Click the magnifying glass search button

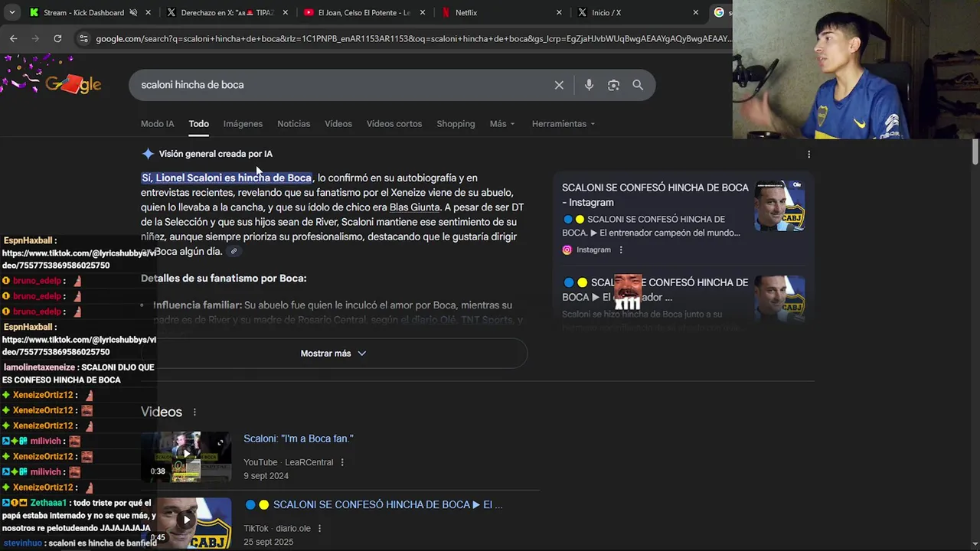tap(638, 85)
